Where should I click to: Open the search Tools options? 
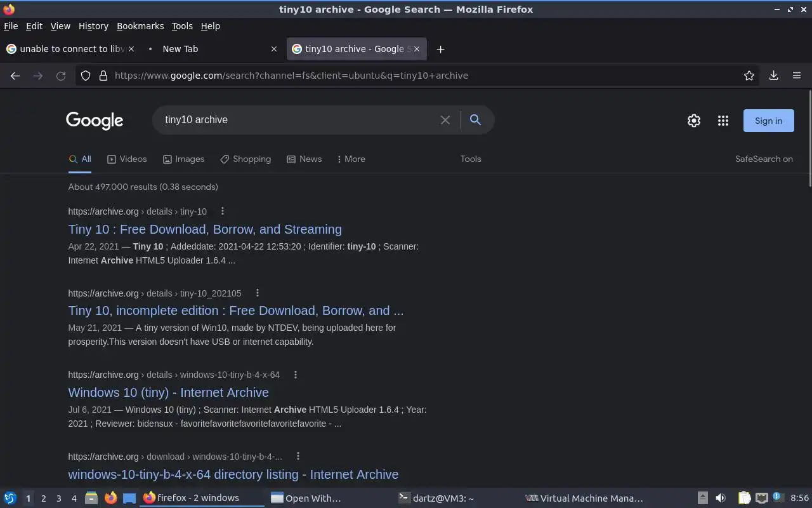(x=471, y=159)
